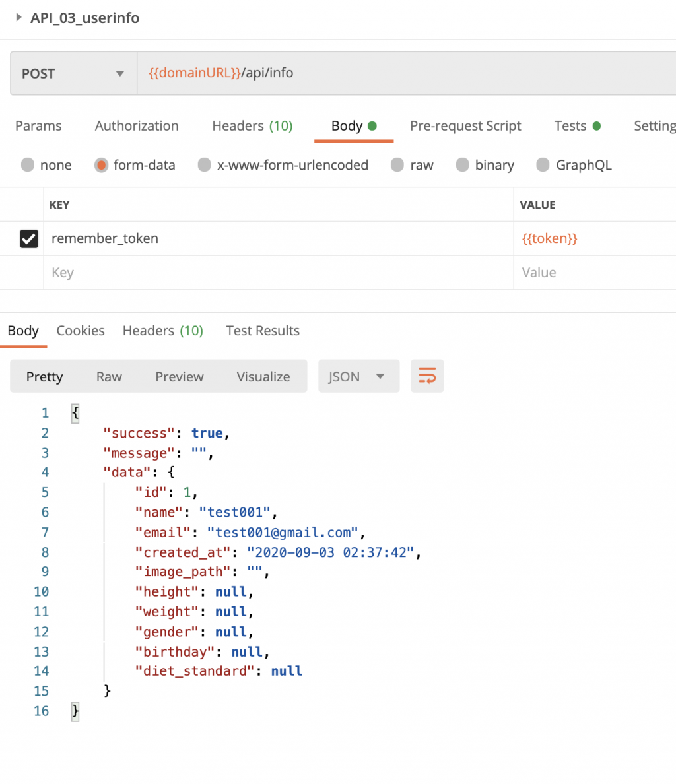Choose the binary body type radio
Image resolution: width=676 pixels, height=784 pixels.
[x=463, y=165]
